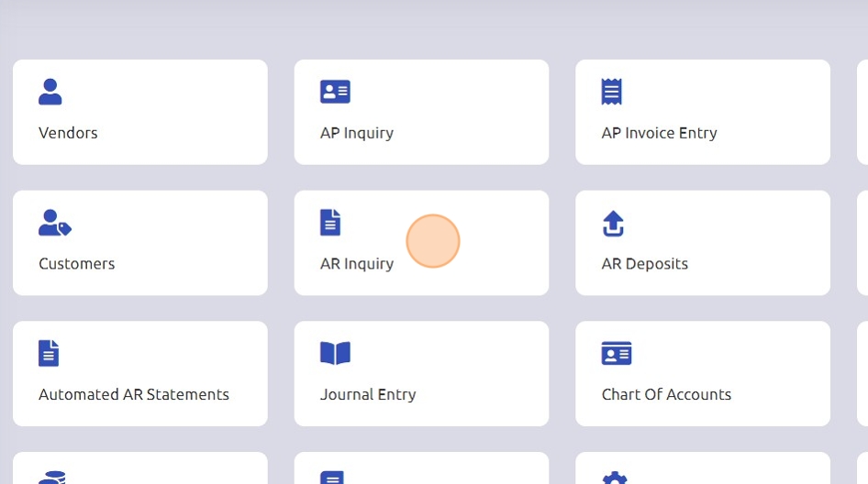The height and width of the screenshot is (484, 868).
Task: Click the AR Deposits upload icon
Action: coord(613,223)
